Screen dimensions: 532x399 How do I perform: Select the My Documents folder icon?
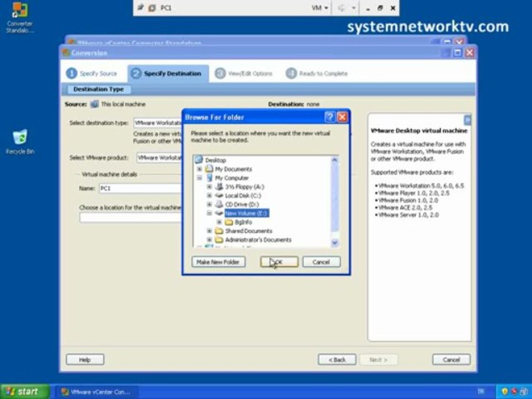pos(209,168)
